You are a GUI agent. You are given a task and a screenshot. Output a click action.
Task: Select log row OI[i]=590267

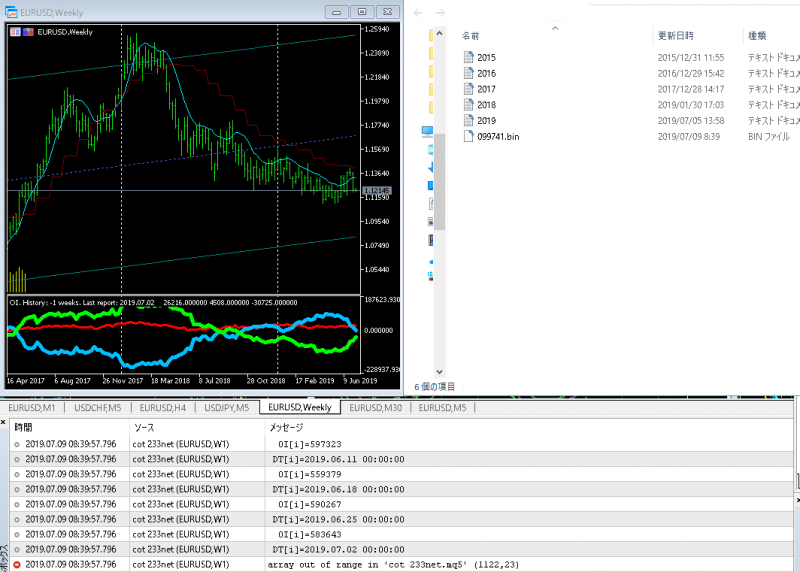coord(401,504)
